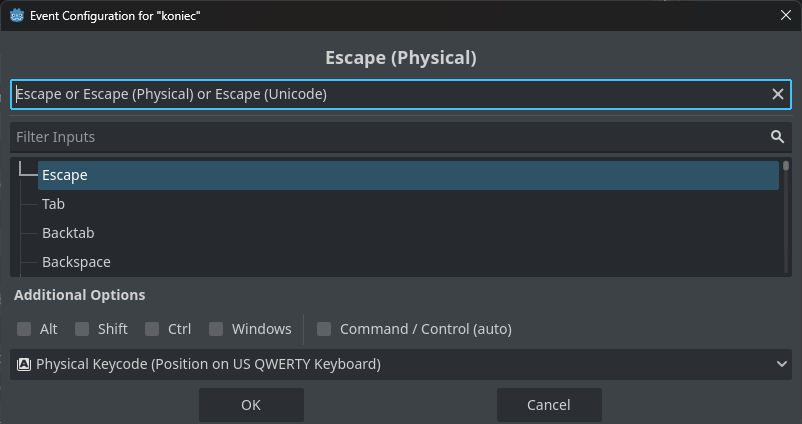Click the Godot logo icon in title bar
Image resolution: width=802 pixels, height=424 pixels.
coord(16,16)
